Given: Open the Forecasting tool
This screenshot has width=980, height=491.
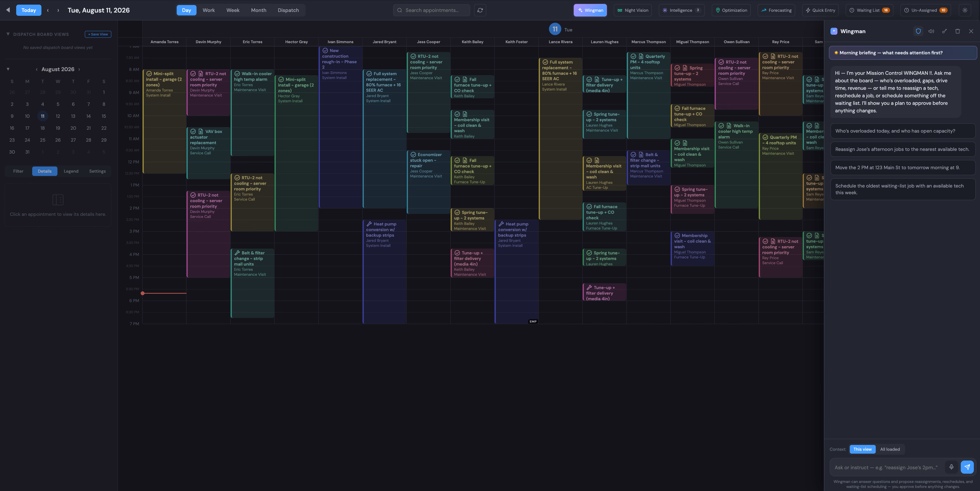Looking at the screenshot, I should tap(777, 10).
